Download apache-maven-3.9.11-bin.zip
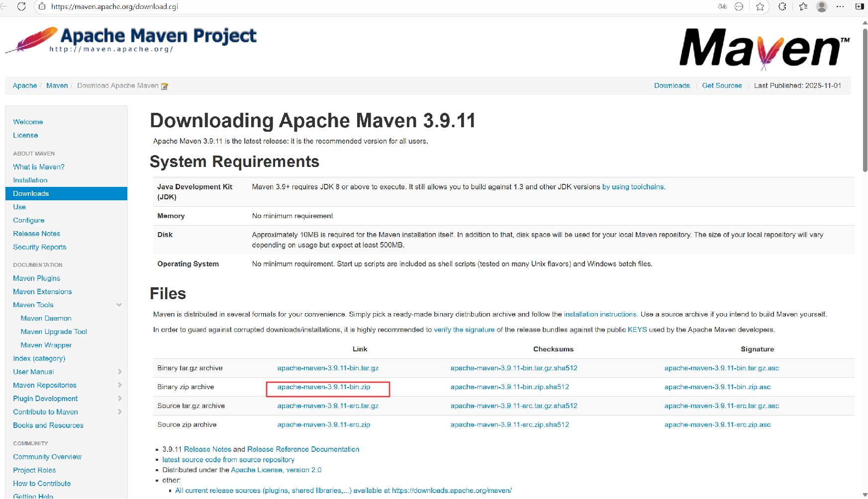The image size is (868, 499). click(324, 387)
